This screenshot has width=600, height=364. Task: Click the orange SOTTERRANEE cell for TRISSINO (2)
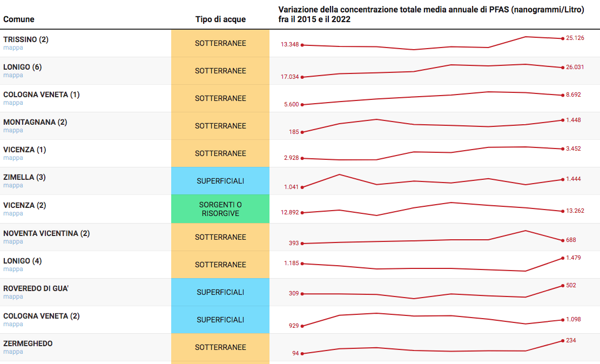[x=220, y=43]
